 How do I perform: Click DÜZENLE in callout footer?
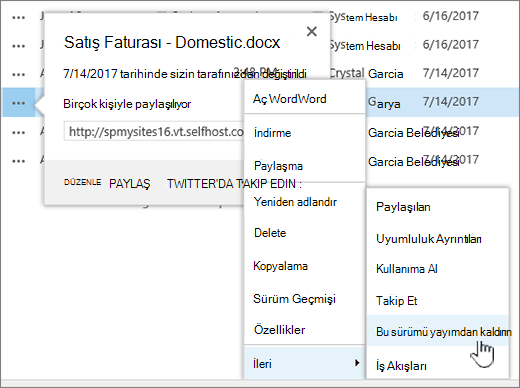(x=82, y=182)
